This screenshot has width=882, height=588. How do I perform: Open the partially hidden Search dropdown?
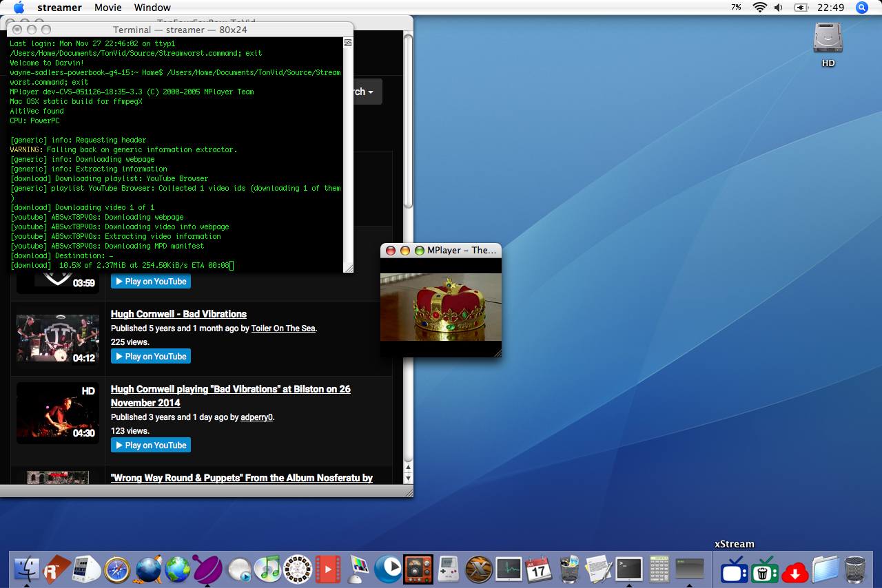[x=367, y=92]
